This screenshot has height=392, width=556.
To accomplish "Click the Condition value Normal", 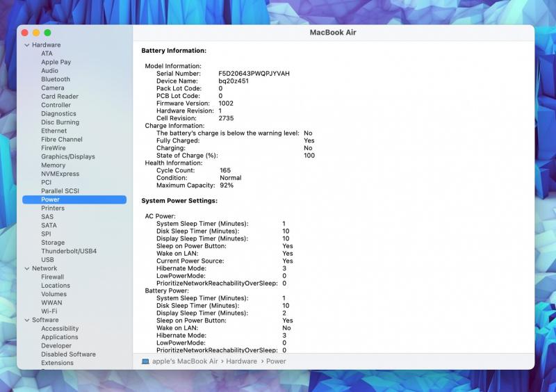I will 231,178.
